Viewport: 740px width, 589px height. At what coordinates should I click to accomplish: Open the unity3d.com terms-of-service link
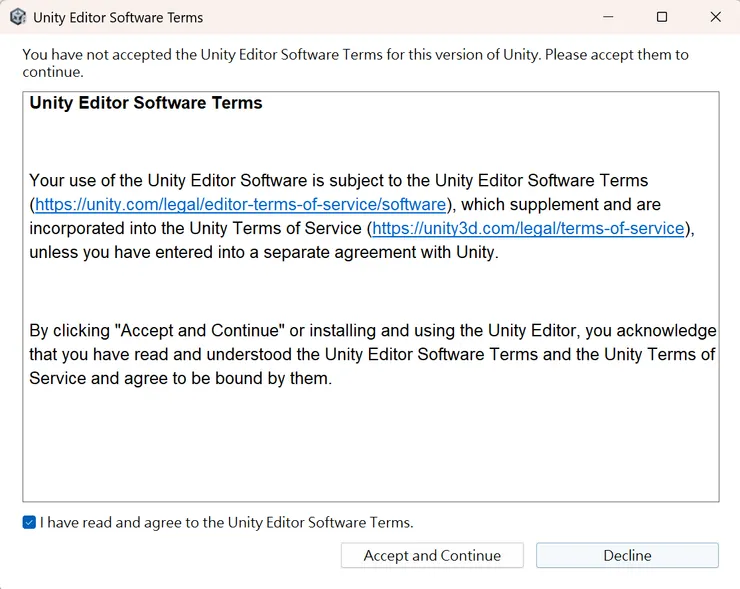[528, 229]
